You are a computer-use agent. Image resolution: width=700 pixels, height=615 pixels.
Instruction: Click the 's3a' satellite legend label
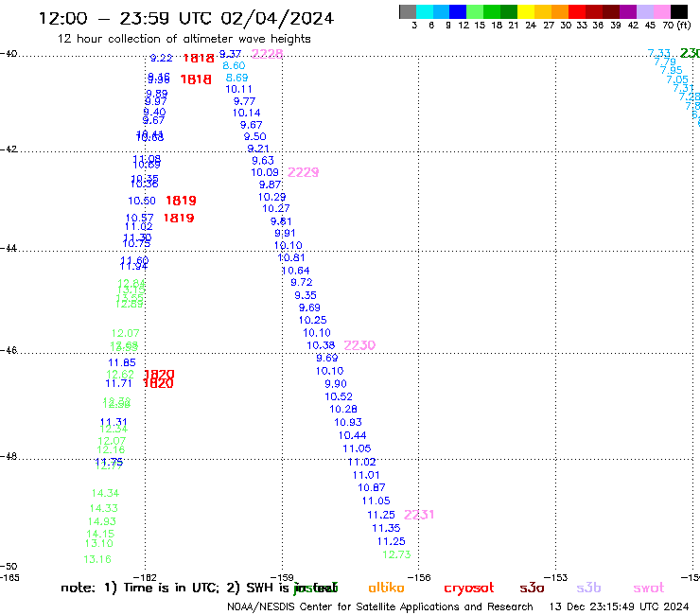coord(532,588)
